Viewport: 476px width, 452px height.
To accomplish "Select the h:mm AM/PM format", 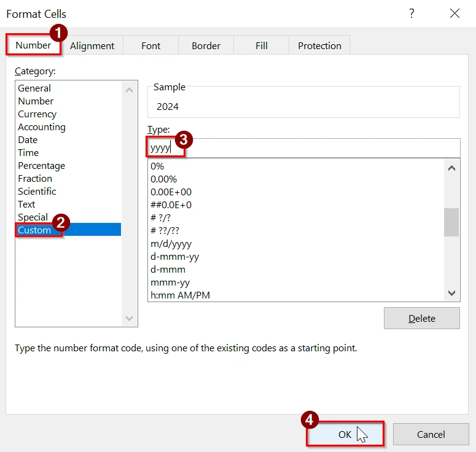I will click(181, 295).
